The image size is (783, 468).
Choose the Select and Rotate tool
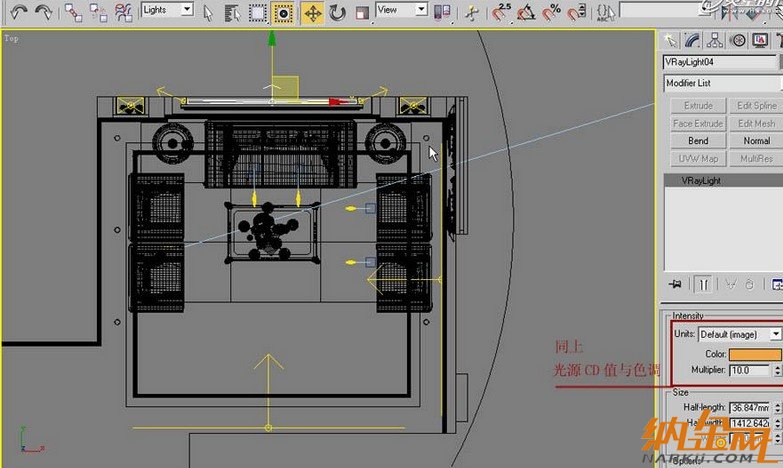click(337, 12)
